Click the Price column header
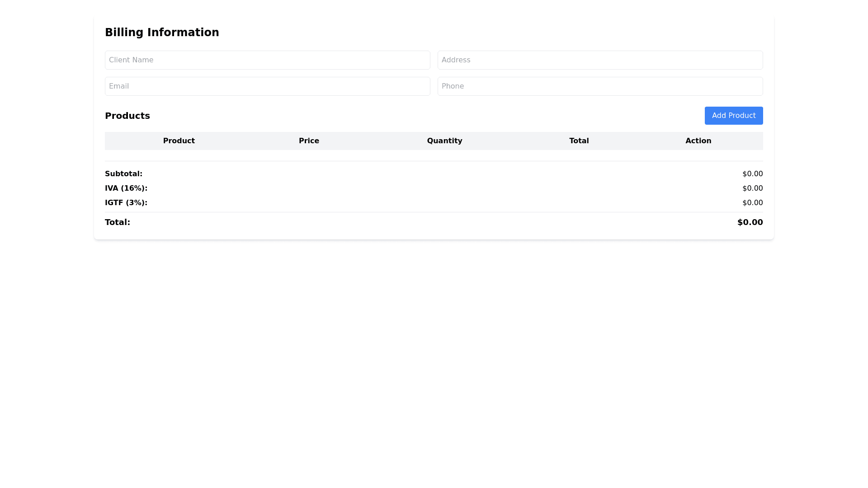 click(x=309, y=141)
